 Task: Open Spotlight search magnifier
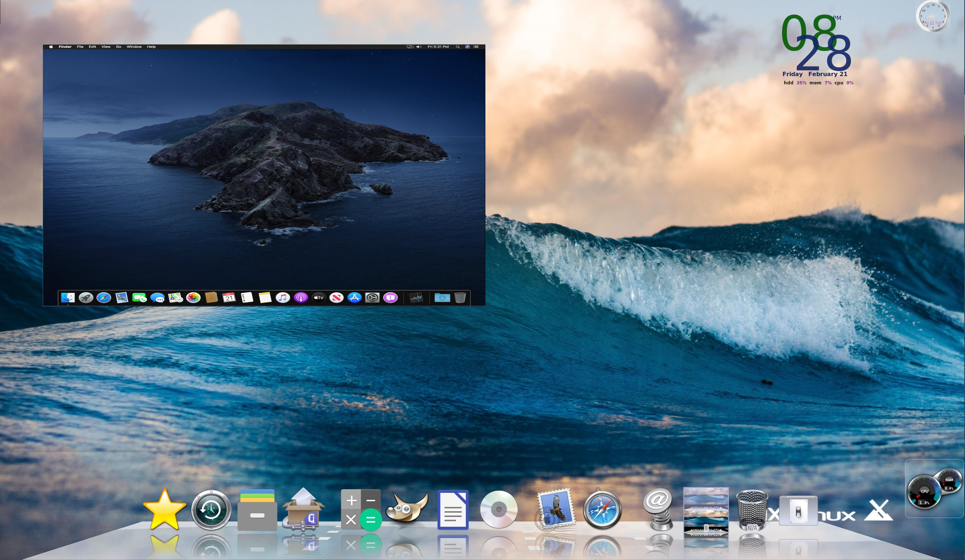pyautogui.click(x=458, y=47)
